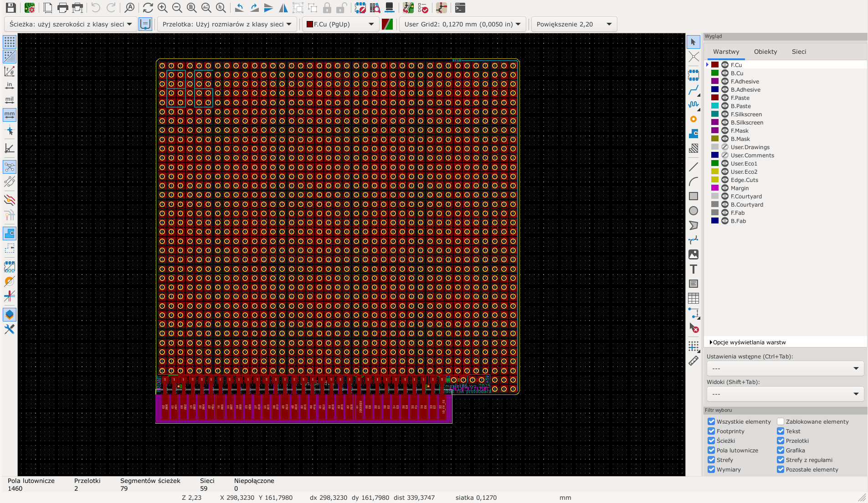Click the Redo arrow icon
Image resolution: width=868 pixels, height=503 pixels.
pyautogui.click(x=111, y=8)
